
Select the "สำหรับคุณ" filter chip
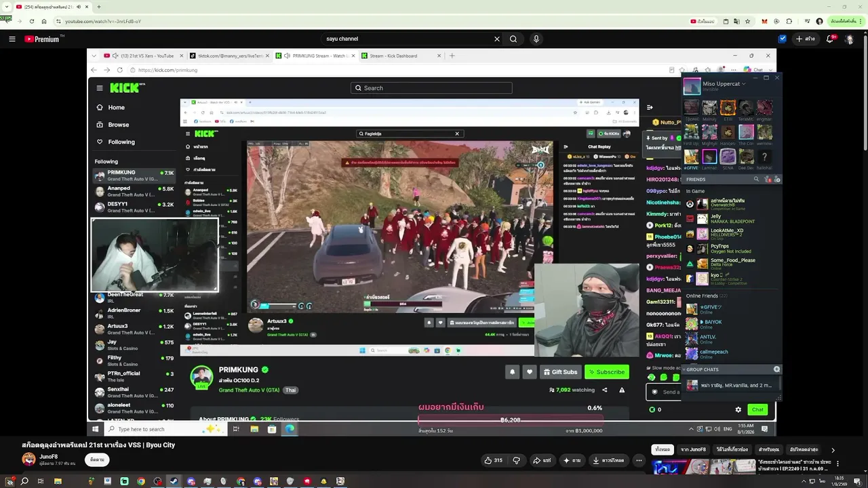tap(769, 449)
